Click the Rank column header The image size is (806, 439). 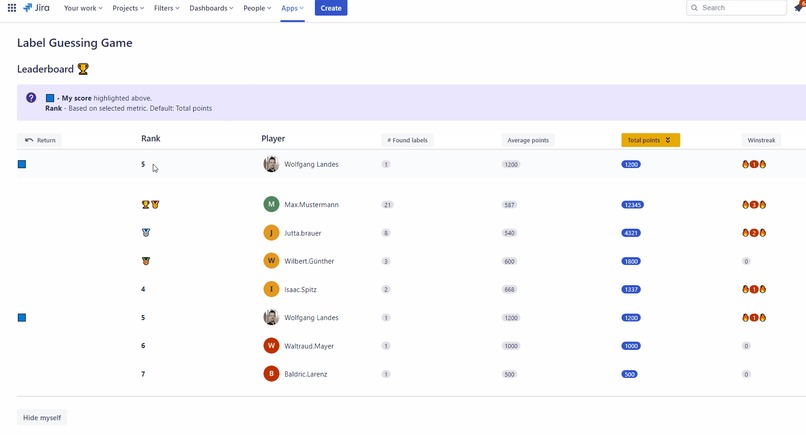151,138
